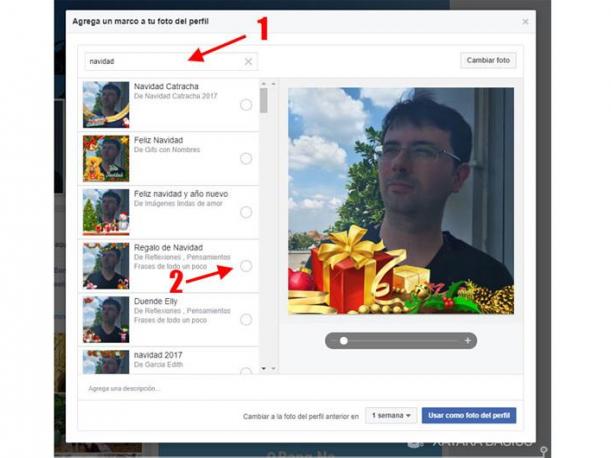Select the Feliz Navidad radio button
This screenshot has width=611, height=458.
[246, 159]
